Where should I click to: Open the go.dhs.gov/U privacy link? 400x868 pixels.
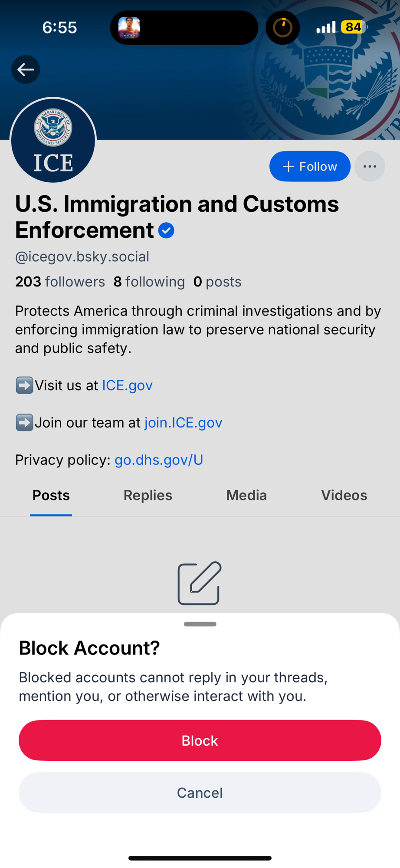click(x=159, y=460)
